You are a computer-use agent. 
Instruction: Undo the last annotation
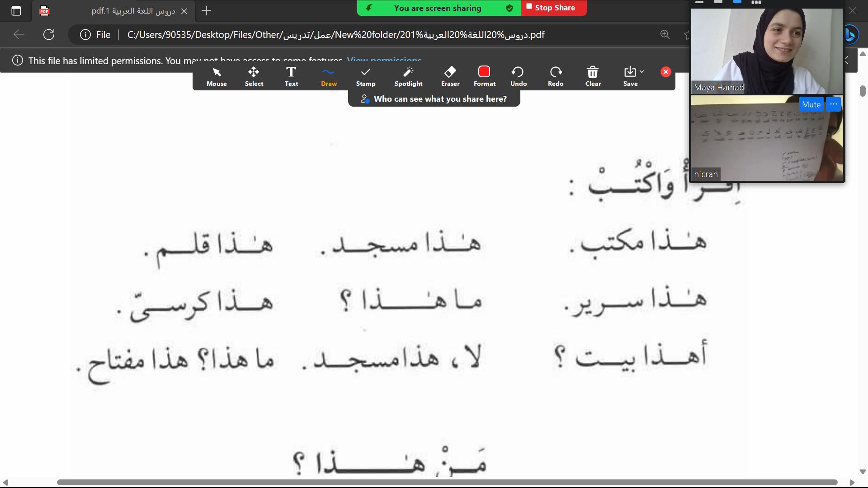[x=518, y=76]
